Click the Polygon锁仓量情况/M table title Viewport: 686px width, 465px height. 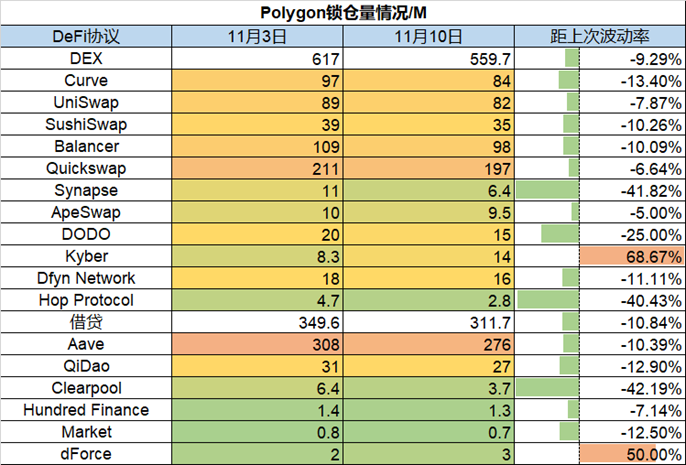click(343, 12)
